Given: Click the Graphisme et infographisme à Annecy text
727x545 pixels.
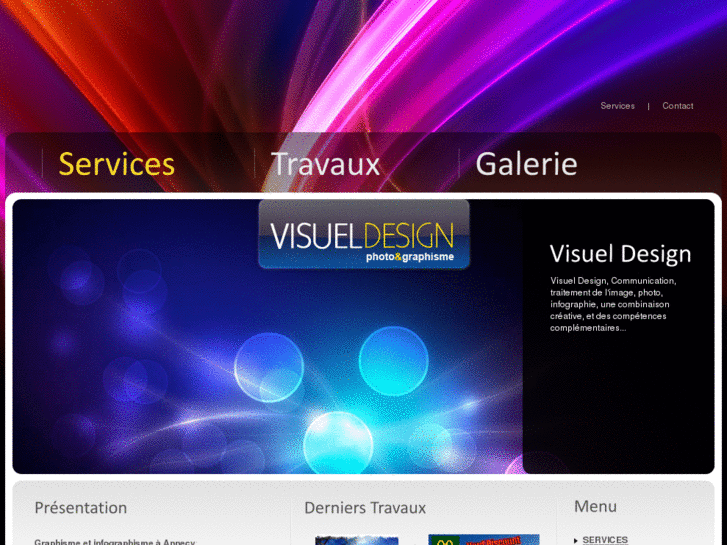Looking at the screenshot, I should [115, 542].
